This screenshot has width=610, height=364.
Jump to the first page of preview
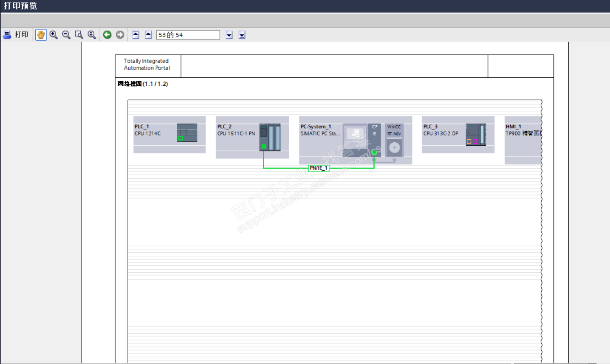(136, 35)
